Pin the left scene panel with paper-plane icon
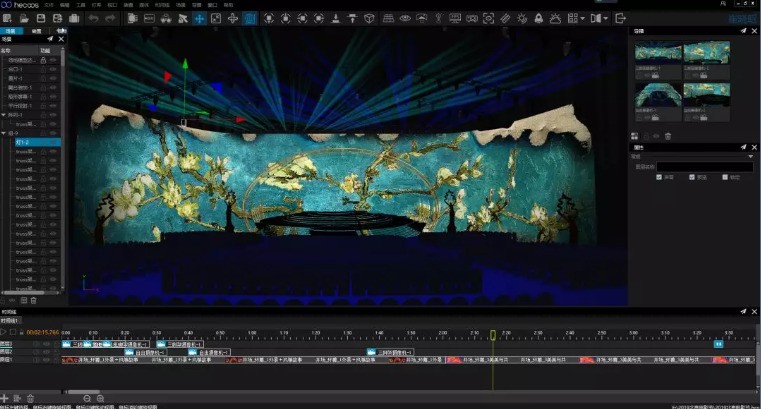 [50, 39]
